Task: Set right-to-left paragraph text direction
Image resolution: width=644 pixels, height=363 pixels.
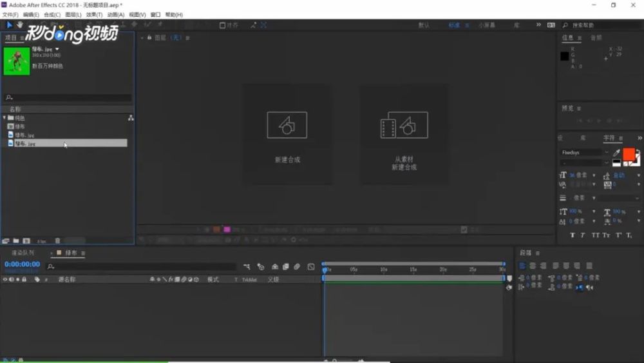Action: tap(590, 288)
